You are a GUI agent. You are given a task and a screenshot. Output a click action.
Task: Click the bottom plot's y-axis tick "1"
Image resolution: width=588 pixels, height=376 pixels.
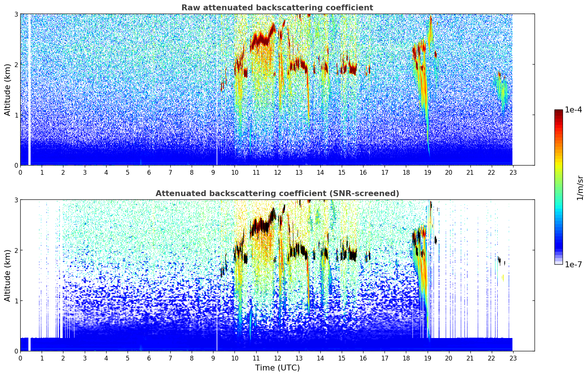pos(16,301)
